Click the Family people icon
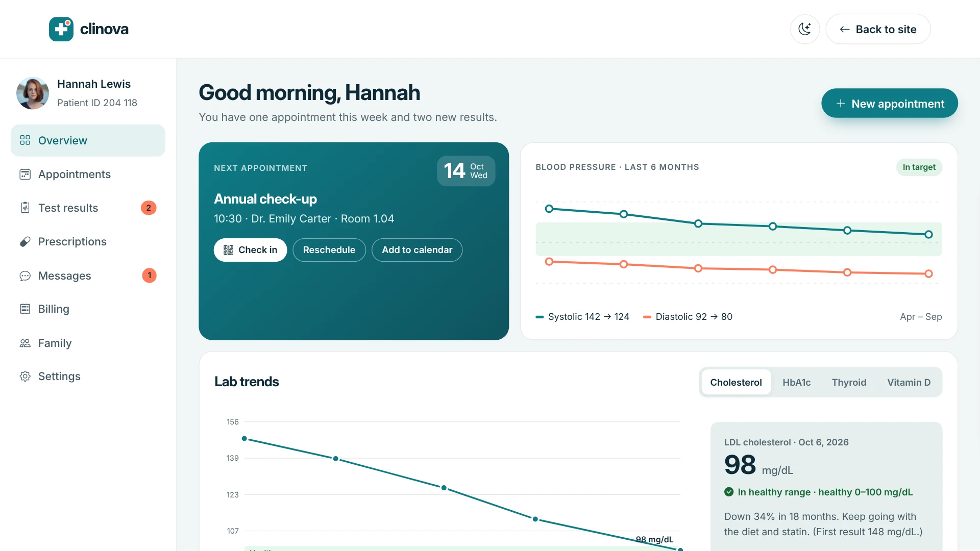 coord(25,343)
